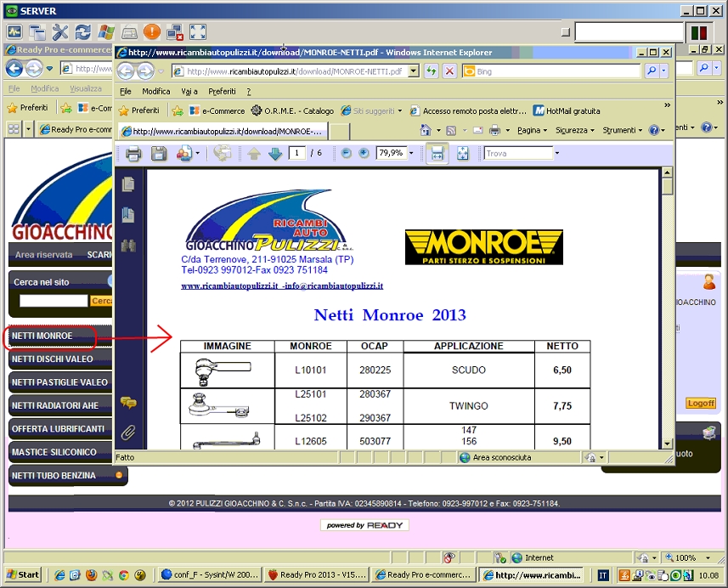Open Modifica menu in the PDF window

click(x=156, y=92)
